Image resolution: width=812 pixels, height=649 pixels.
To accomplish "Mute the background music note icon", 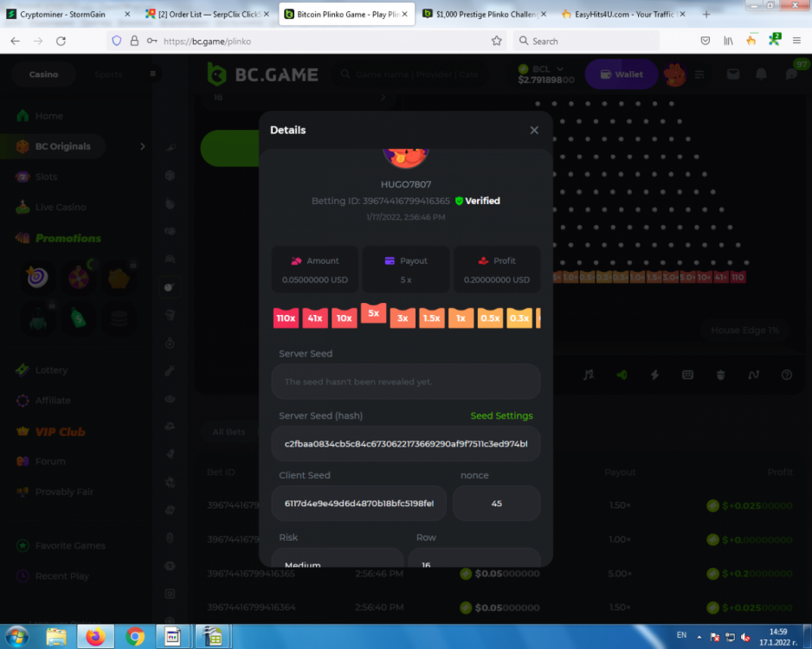I will 588,375.
